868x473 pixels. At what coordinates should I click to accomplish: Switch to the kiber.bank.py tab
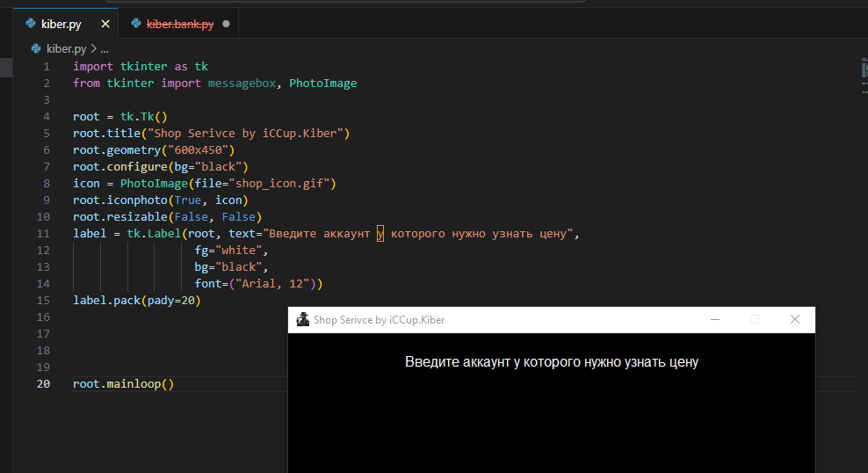click(x=180, y=24)
